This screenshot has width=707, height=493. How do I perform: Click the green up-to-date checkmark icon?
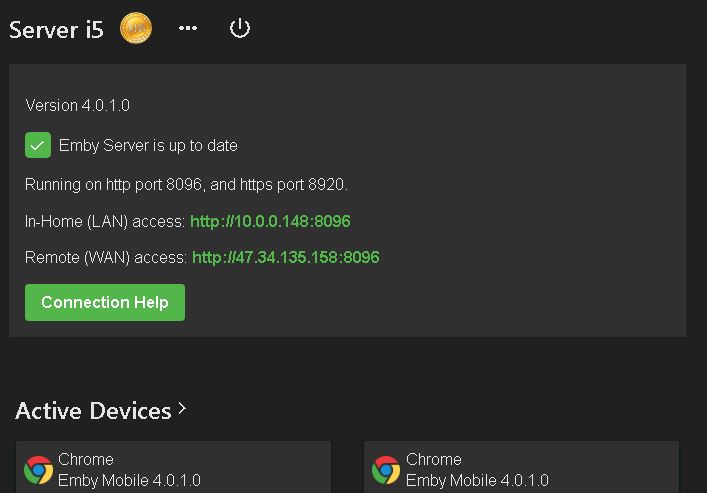pyautogui.click(x=38, y=145)
